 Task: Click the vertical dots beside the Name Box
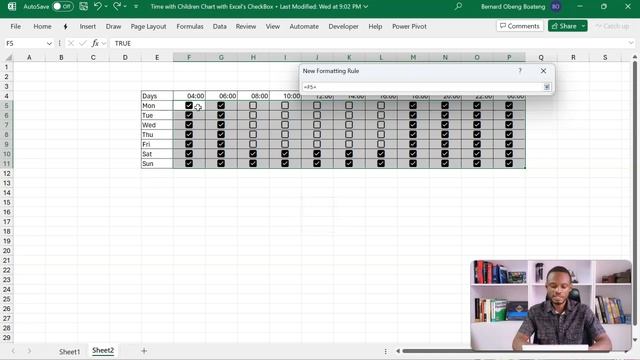(60, 43)
